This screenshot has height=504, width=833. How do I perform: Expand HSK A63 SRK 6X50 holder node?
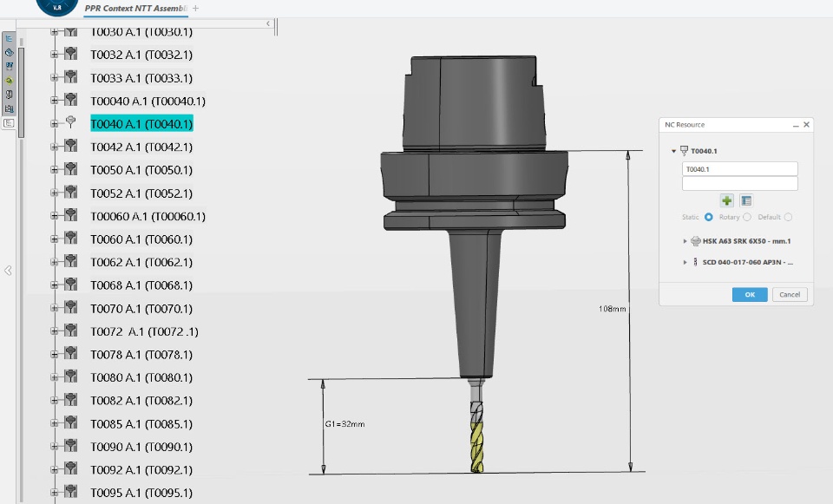[x=685, y=241]
